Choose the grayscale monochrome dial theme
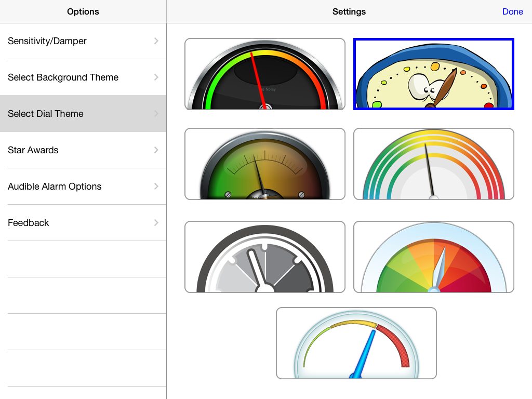The height and width of the screenshot is (399, 532). [265, 257]
